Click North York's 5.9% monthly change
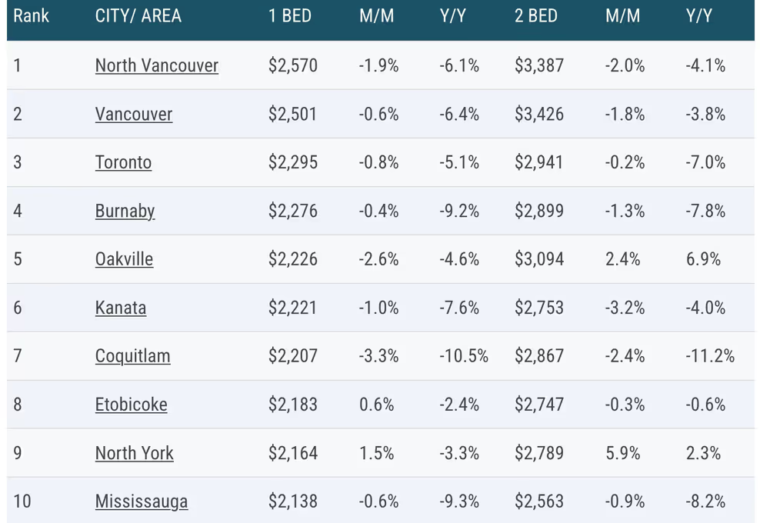760x523 pixels. pos(621,453)
